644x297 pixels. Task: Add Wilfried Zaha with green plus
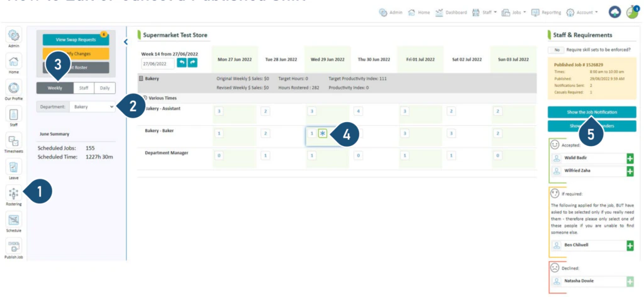tap(630, 171)
